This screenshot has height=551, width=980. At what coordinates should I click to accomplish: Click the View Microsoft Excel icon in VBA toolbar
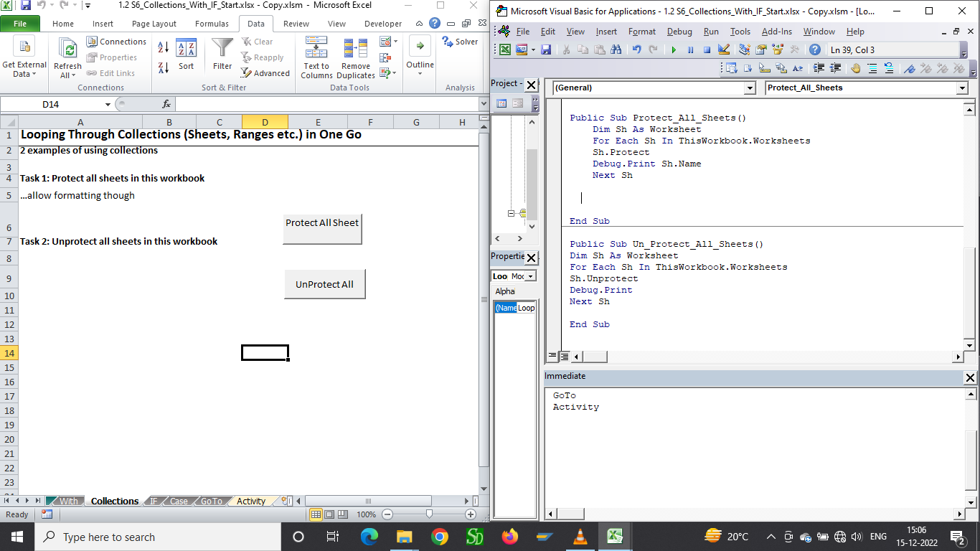coord(505,50)
